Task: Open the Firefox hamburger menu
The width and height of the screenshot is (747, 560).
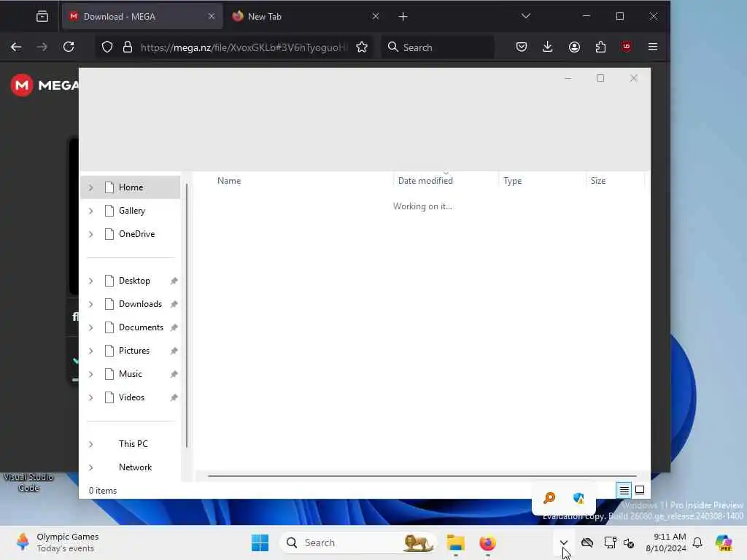Action: click(653, 47)
